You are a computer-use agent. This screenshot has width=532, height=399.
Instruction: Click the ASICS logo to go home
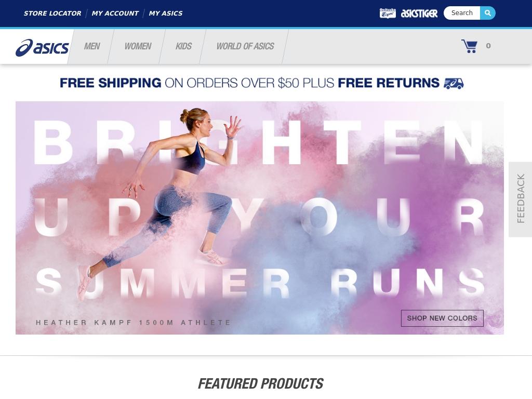[42, 47]
